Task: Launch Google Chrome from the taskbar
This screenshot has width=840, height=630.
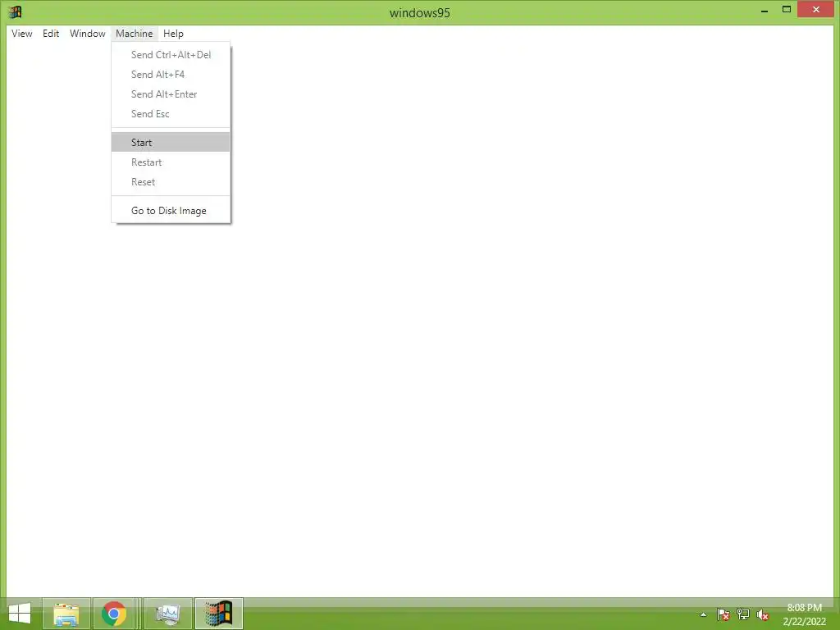Action: coord(114,614)
